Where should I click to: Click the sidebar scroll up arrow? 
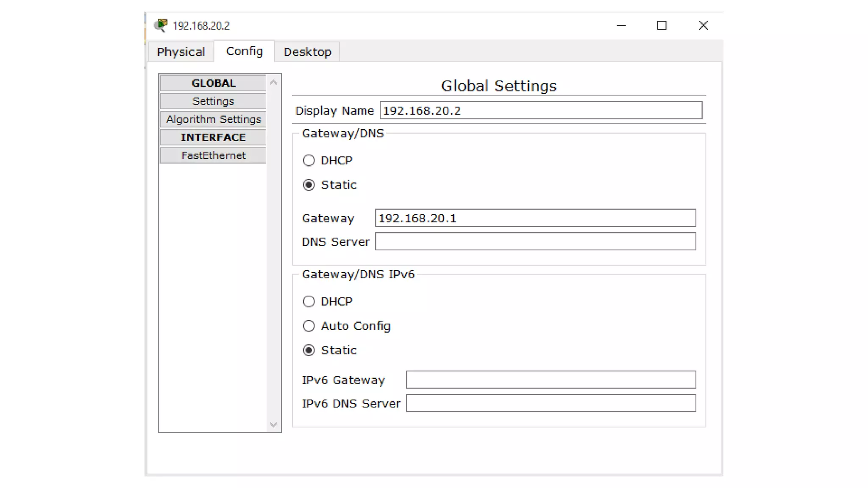(273, 82)
